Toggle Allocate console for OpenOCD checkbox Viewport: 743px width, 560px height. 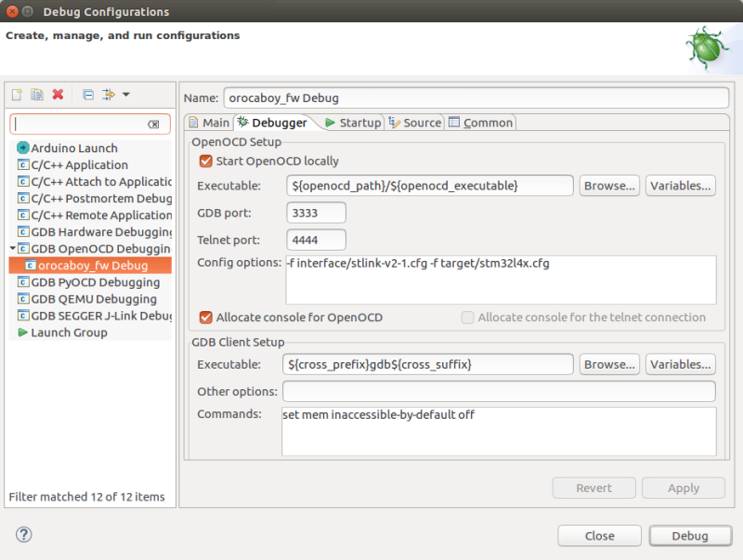click(x=205, y=318)
